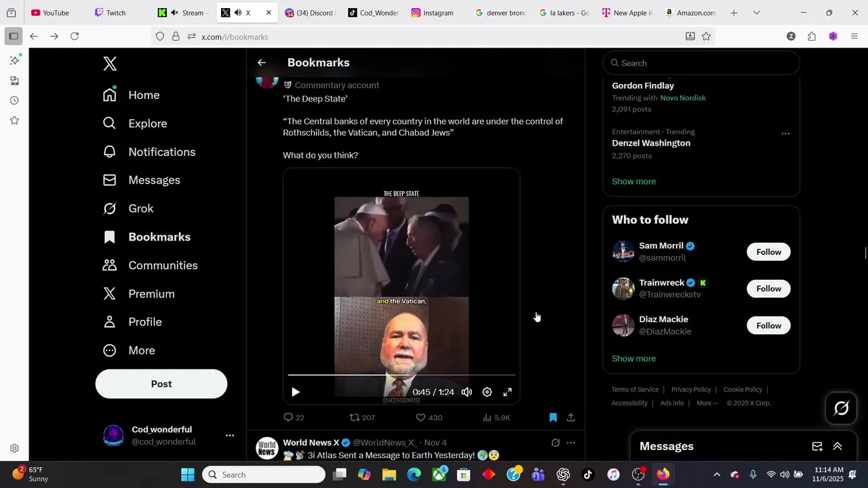This screenshot has width=868, height=488.
Task: Like the tweet with 430 likes
Action: [x=429, y=418]
